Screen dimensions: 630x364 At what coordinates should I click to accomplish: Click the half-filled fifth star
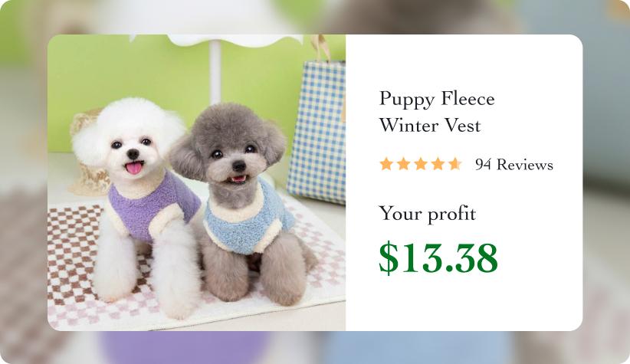point(454,164)
